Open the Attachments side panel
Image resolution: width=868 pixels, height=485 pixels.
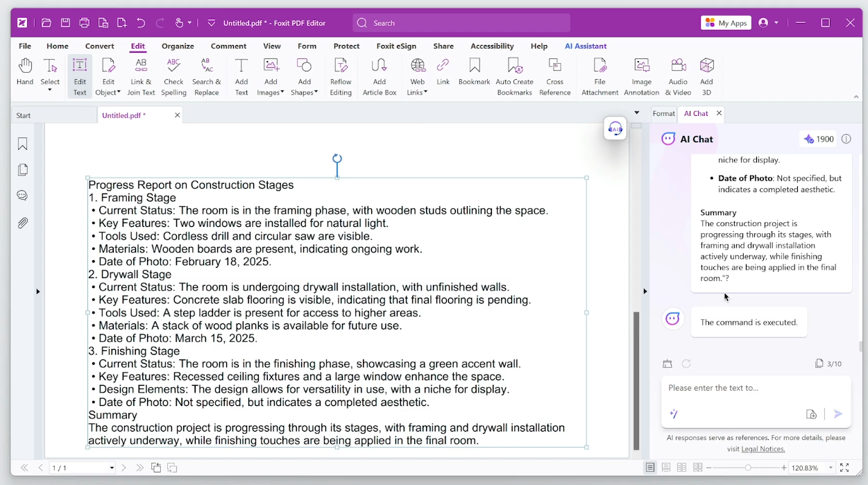click(23, 223)
